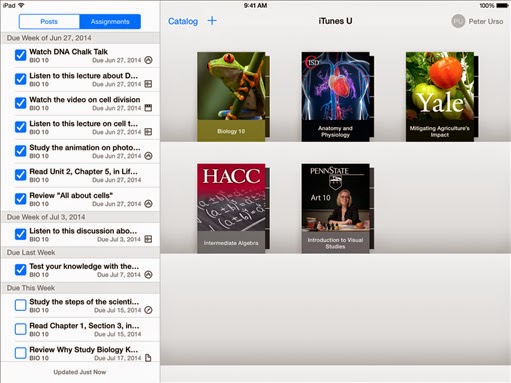Image resolution: width=511 pixels, height=383 pixels.
Task: Switch to the Posts tab
Action: tap(49, 22)
